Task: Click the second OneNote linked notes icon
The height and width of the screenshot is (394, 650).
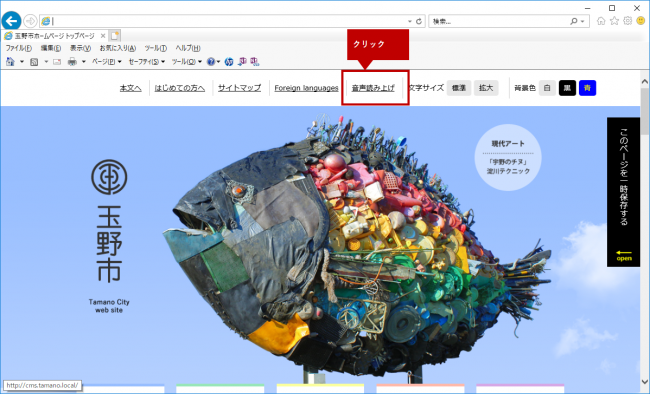Action: pos(255,62)
